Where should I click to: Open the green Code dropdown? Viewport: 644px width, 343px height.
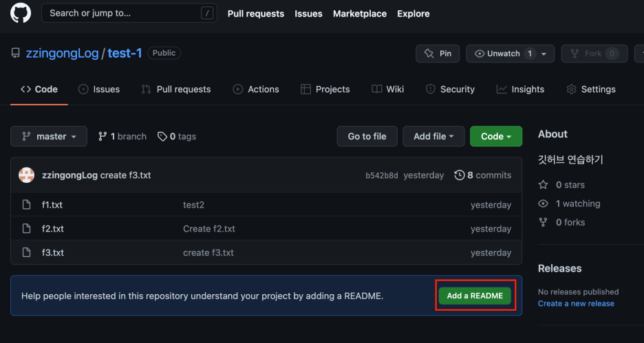[x=496, y=136]
